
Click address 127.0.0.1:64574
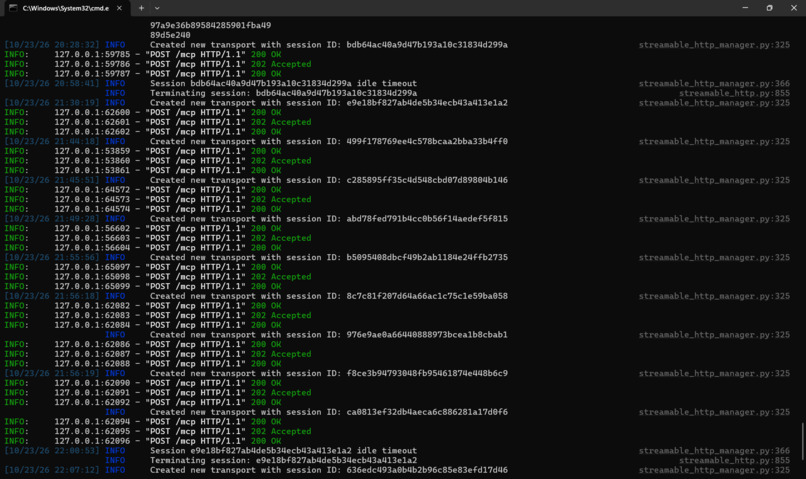(92, 209)
